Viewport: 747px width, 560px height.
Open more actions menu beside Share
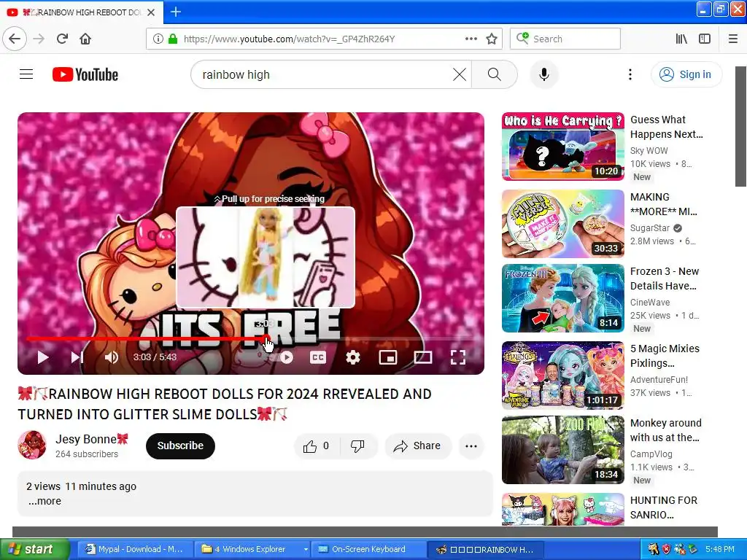coord(471,446)
